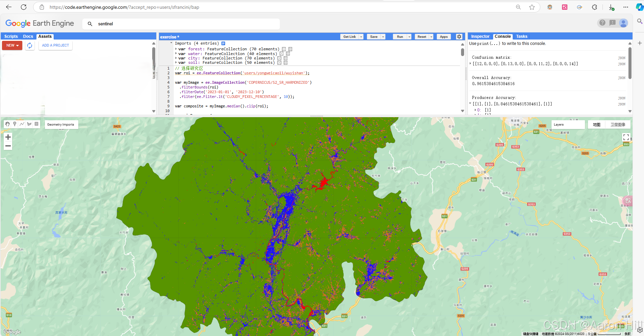Viewport: 644px width, 336px height.
Task: Expand the confusion matrix output
Action: coord(471,63)
